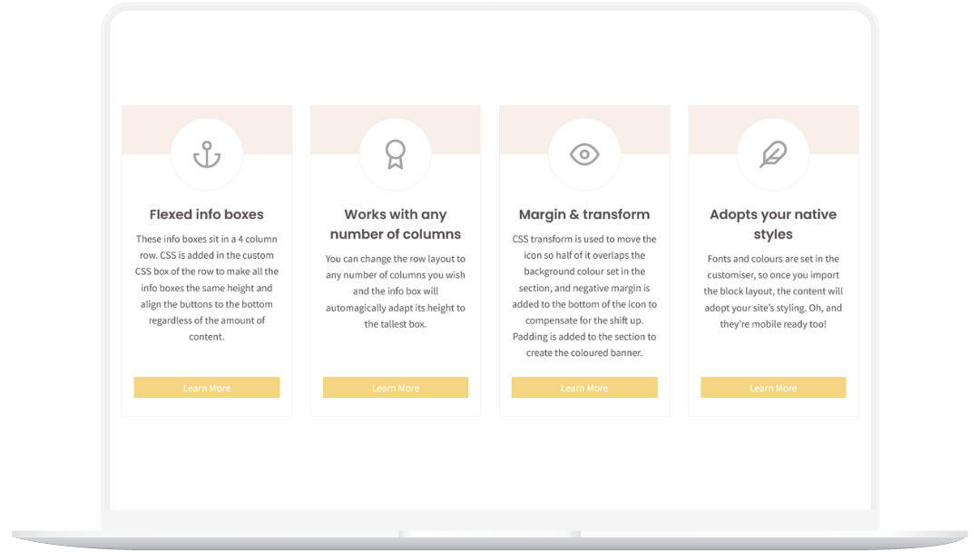Click pink banner above the anchor card

[145, 130]
